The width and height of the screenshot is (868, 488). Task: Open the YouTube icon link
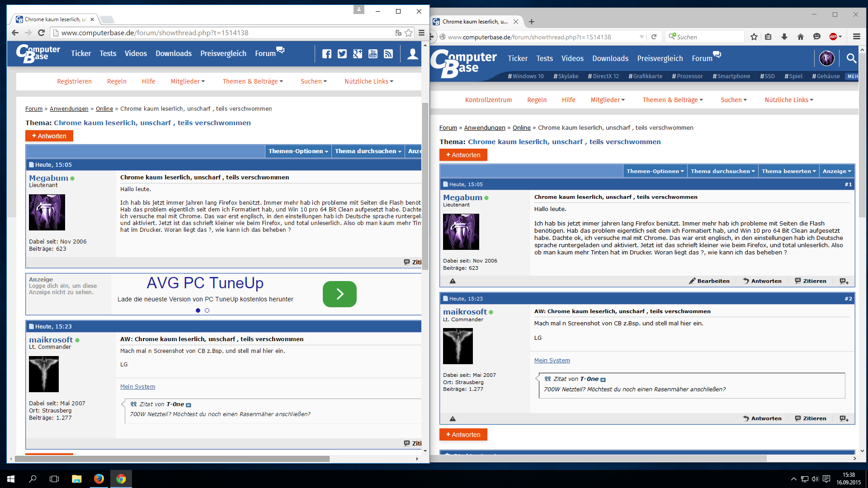click(x=373, y=54)
